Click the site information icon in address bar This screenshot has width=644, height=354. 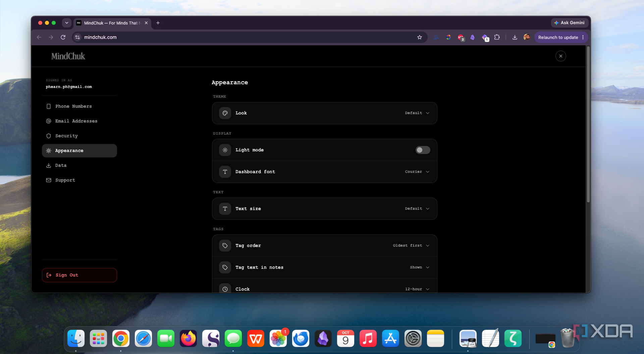[x=77, y=37]
